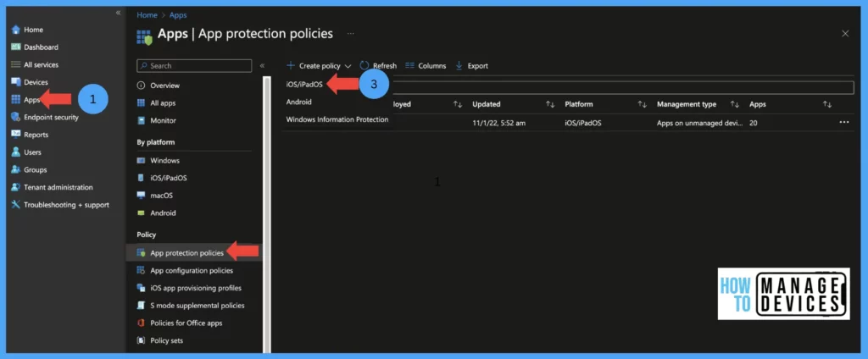The width and height of the screenshot is (868, 359).
Task: Choose iOS/iPadOS from Create policy menu
Action: click(304, 85)
